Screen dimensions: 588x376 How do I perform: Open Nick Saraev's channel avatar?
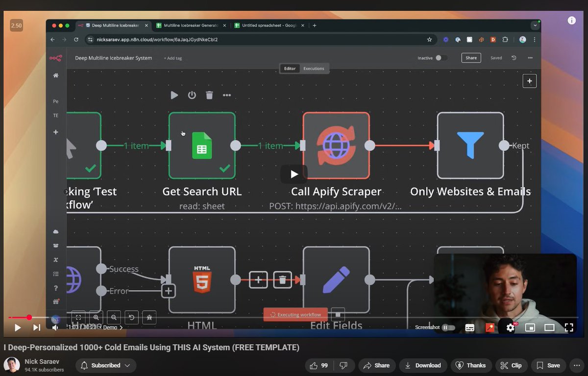pyautogui.click(x=12, y=365)
